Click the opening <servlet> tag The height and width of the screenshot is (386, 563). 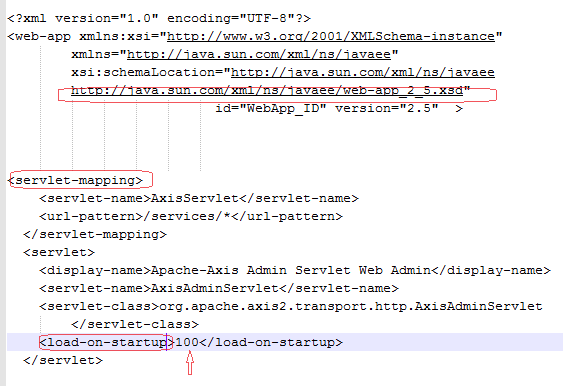59,252
